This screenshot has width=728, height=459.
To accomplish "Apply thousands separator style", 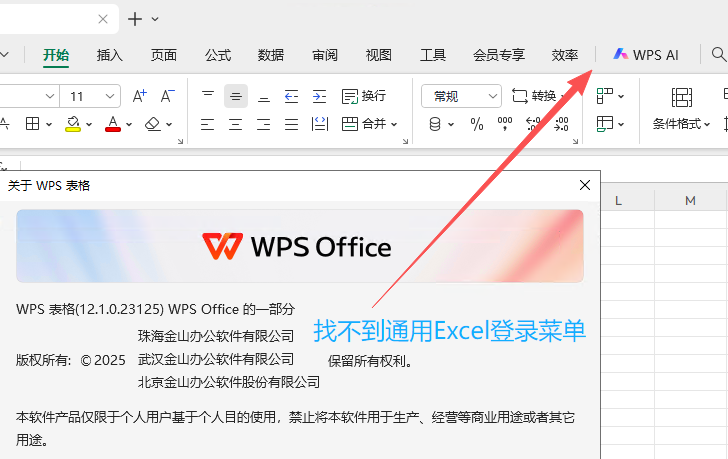I will [505, 124].
